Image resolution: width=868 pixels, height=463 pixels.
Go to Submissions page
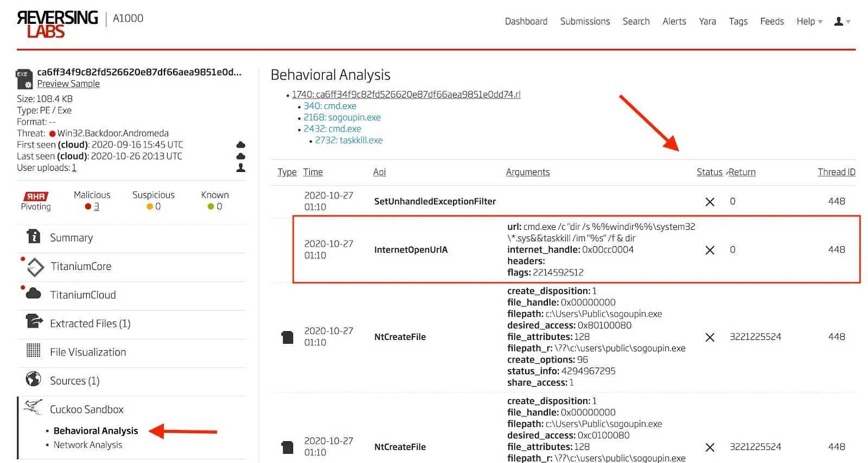(585, 22)
